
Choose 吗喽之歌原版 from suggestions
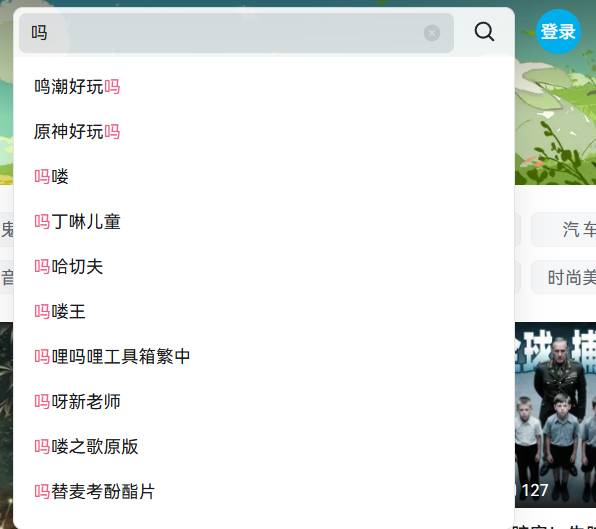263,447
